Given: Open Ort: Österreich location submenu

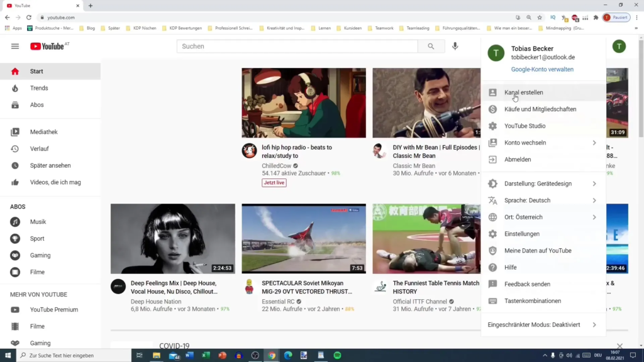Looking at the screenshot, I should [x=543, y=217].
